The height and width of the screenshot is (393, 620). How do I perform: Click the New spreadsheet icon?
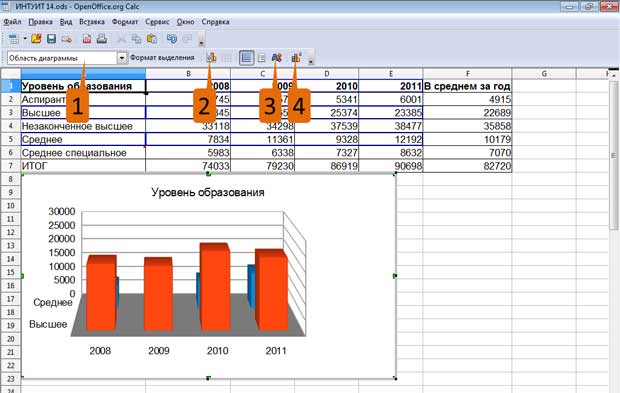13,39
